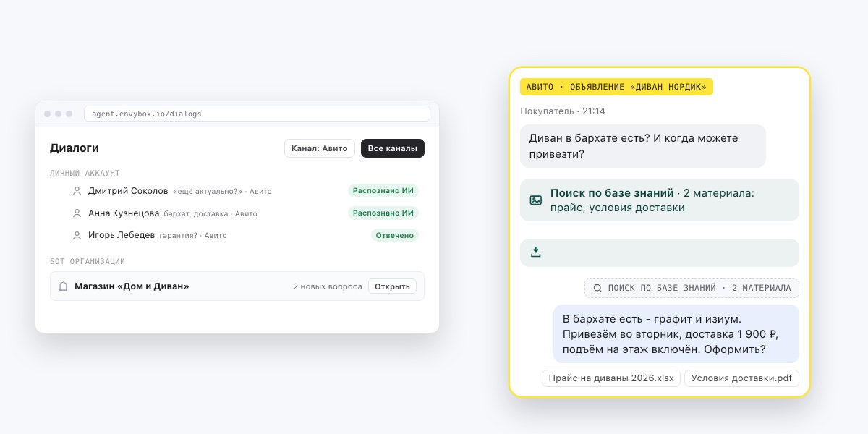This screenshot has width=868, height=434.
Task: Click the person icon beside Дмитрий Соколов
Action: 77,191
